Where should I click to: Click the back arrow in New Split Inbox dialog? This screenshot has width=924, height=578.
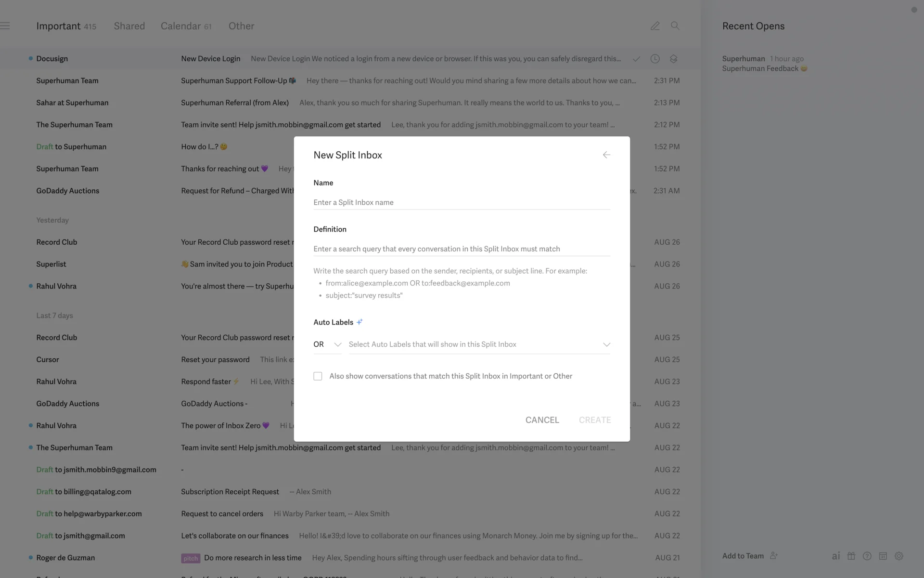tap(606, 155)
